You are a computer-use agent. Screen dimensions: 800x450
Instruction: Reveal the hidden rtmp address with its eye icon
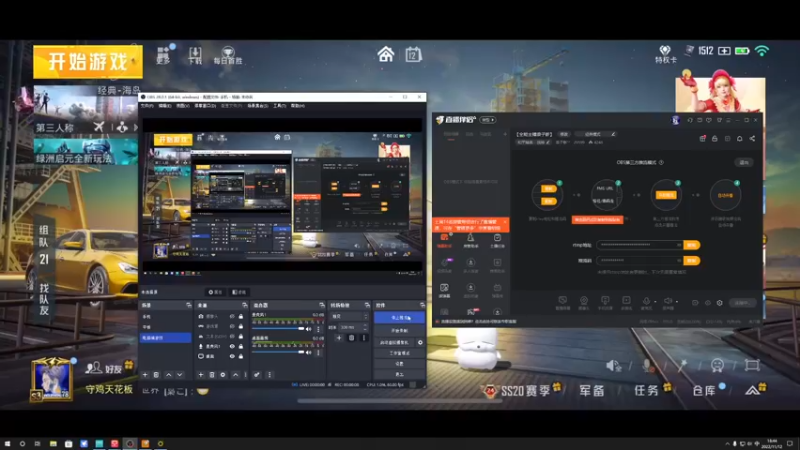point(679,245)
